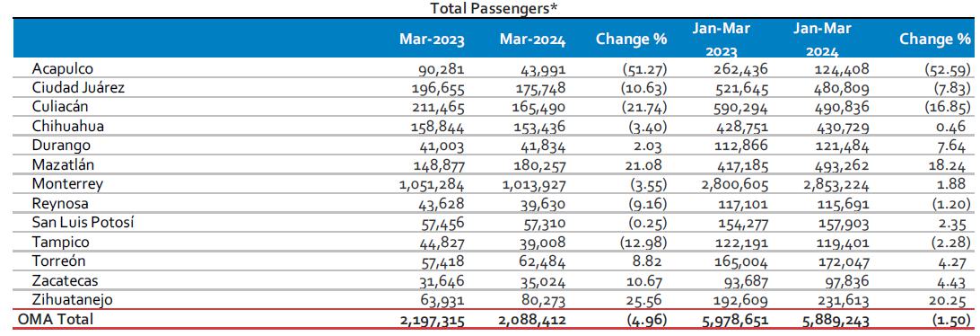Click Zihuatanejo change value 25.56
980x336 pixels.
tap(650, 300)
